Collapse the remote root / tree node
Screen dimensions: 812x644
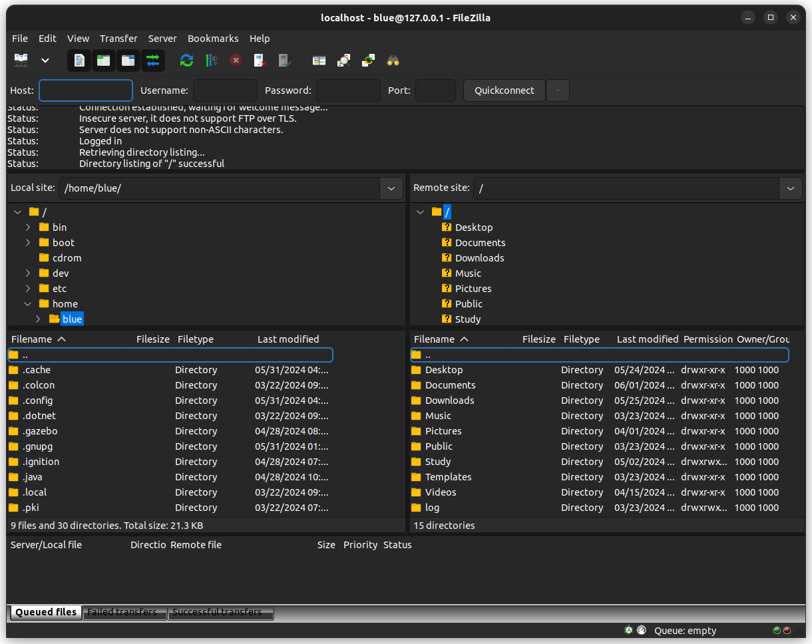tap(420, 212)
